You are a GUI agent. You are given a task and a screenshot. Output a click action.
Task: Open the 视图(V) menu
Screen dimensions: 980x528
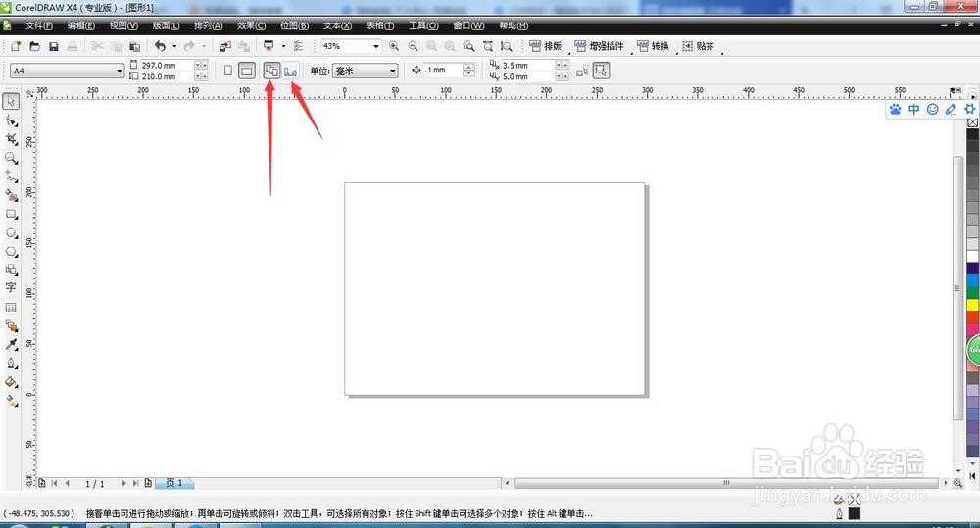tap(123, 25)
